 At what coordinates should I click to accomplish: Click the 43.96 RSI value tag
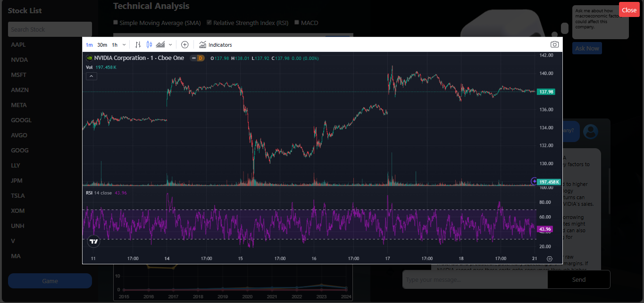pyautogui.click(x=545, y=229)
